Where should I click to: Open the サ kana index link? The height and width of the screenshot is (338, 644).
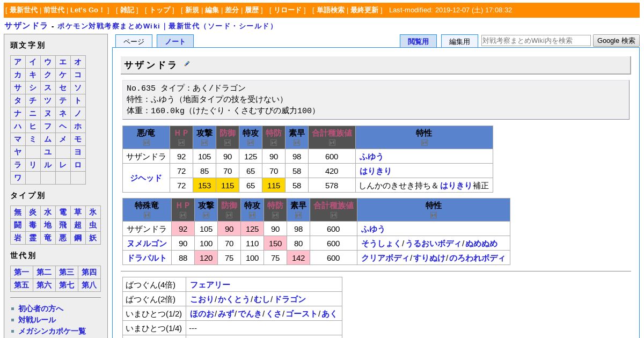coord(18,87)
